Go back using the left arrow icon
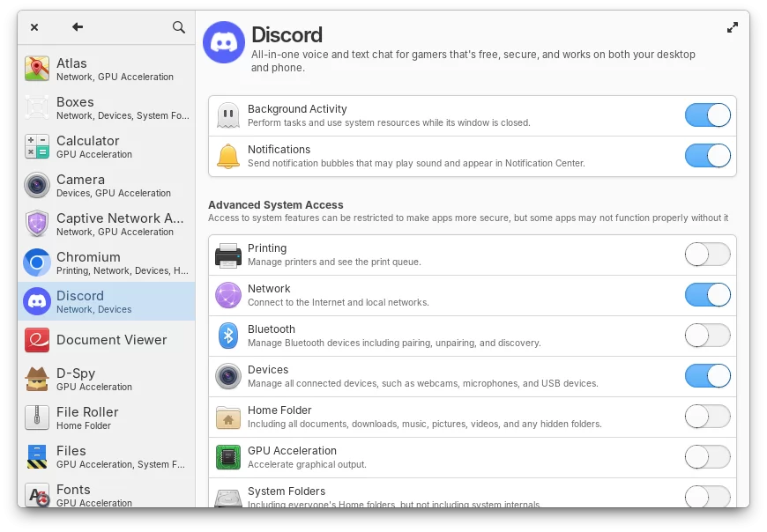Screen dimensions: 767x532 click(x=78, y=27)
